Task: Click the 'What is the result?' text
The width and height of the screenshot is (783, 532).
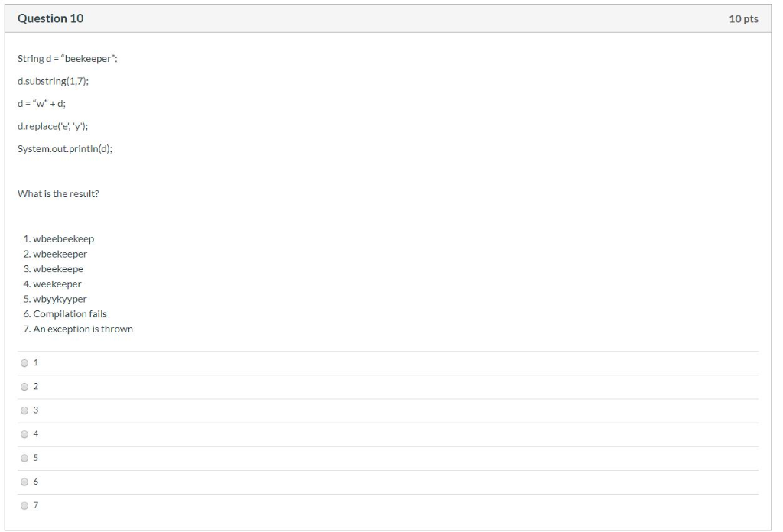Action: pyautogui.click(x=58, y=193)
